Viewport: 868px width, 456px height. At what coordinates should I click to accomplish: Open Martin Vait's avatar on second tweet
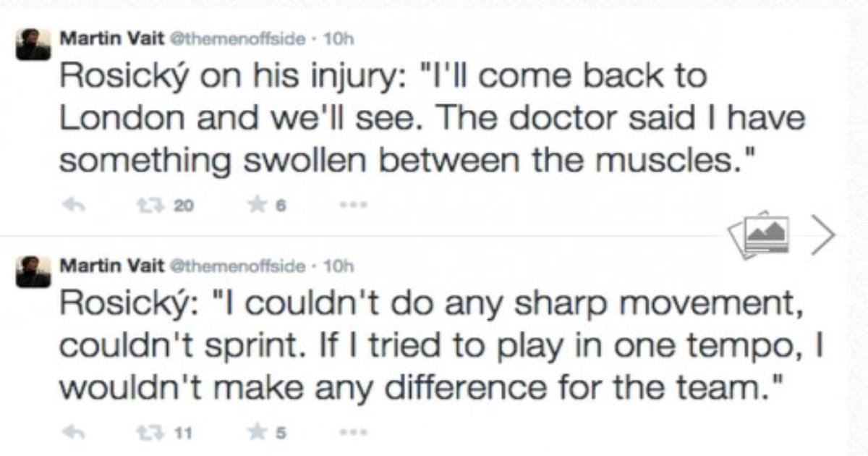point(34,271)
